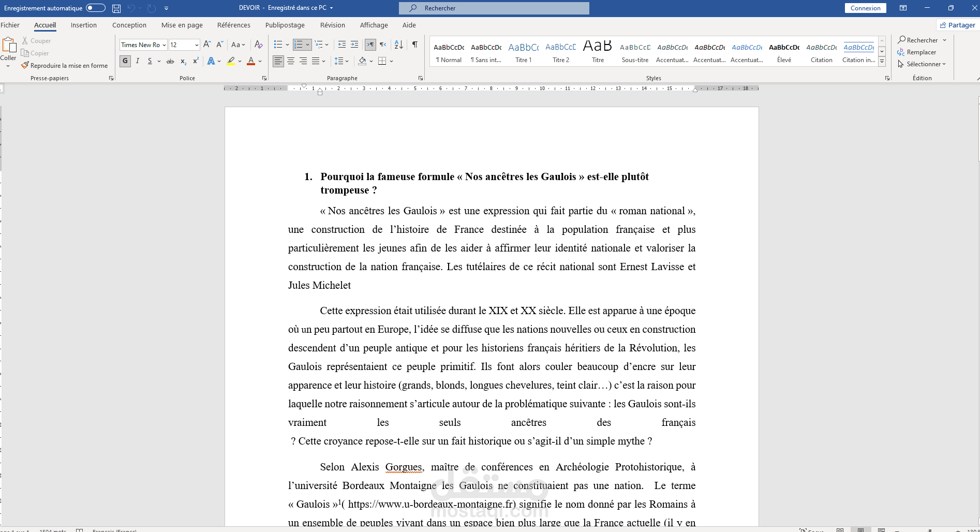Center-align the paragraph
This screenshot has width=980, height=532.
[x=291, y=61]
